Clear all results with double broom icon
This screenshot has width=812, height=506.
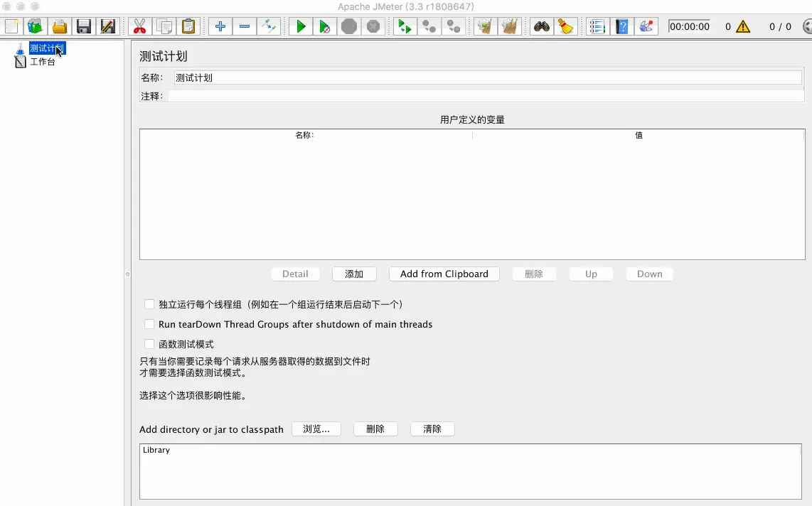coord(510,26)
